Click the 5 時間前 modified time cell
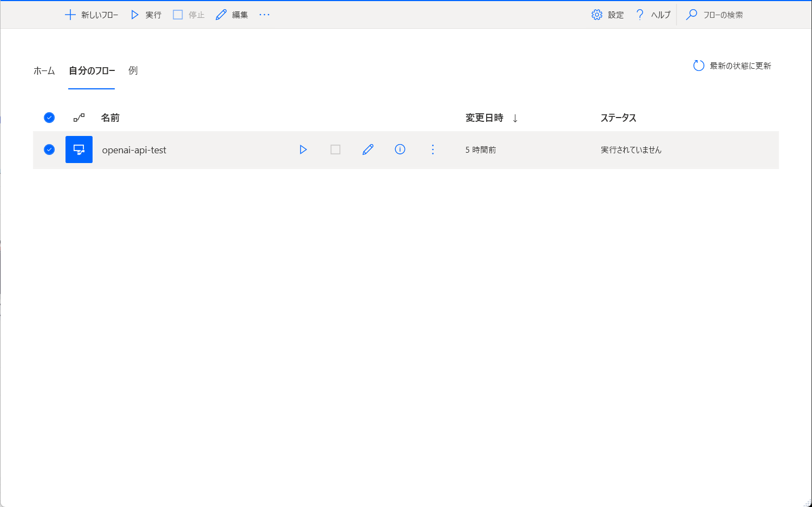 [481, 150]
